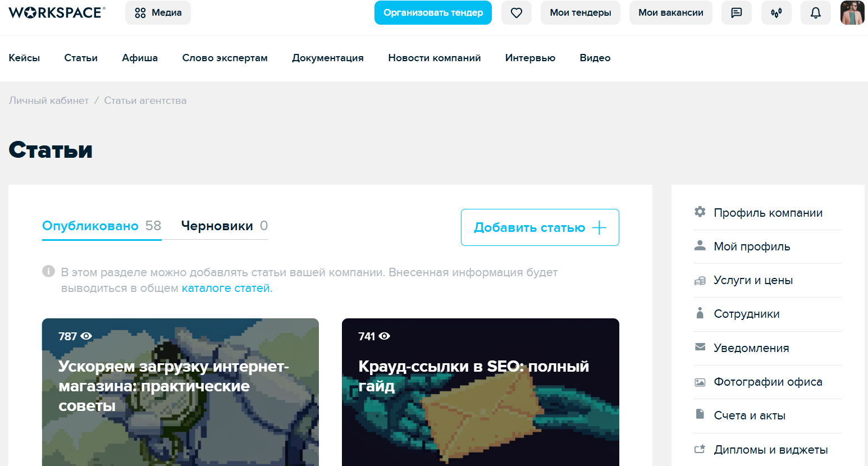Image resolution: width=868 pixels, height=466 pixels.
Task: Open the notifications bell icon
Action: coord(816,12)
